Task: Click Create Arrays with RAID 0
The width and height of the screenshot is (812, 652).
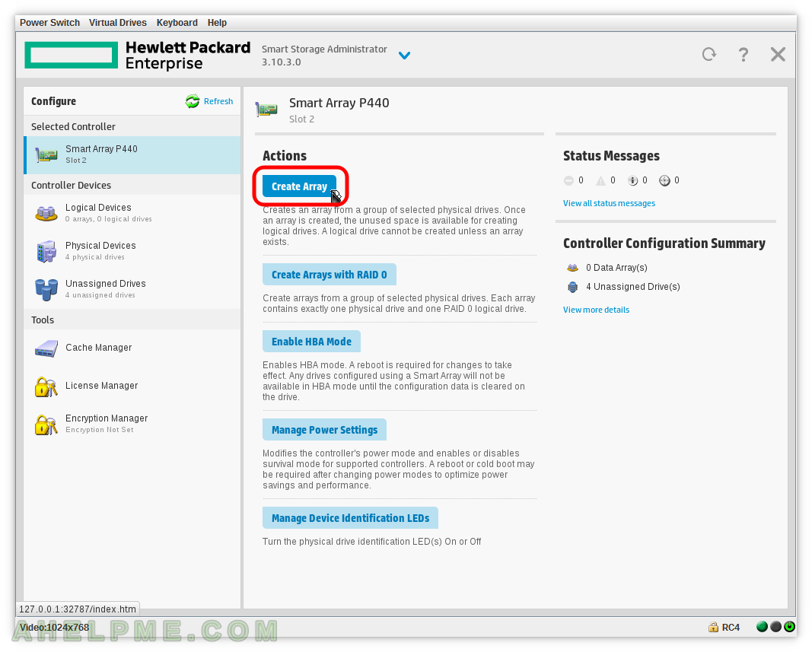Action: (x=330, y=275)
